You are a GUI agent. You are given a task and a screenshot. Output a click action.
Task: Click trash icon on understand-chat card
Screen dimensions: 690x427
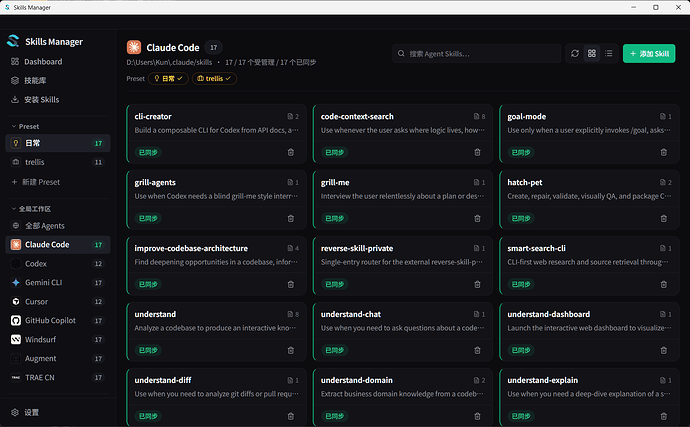[477, 350]
